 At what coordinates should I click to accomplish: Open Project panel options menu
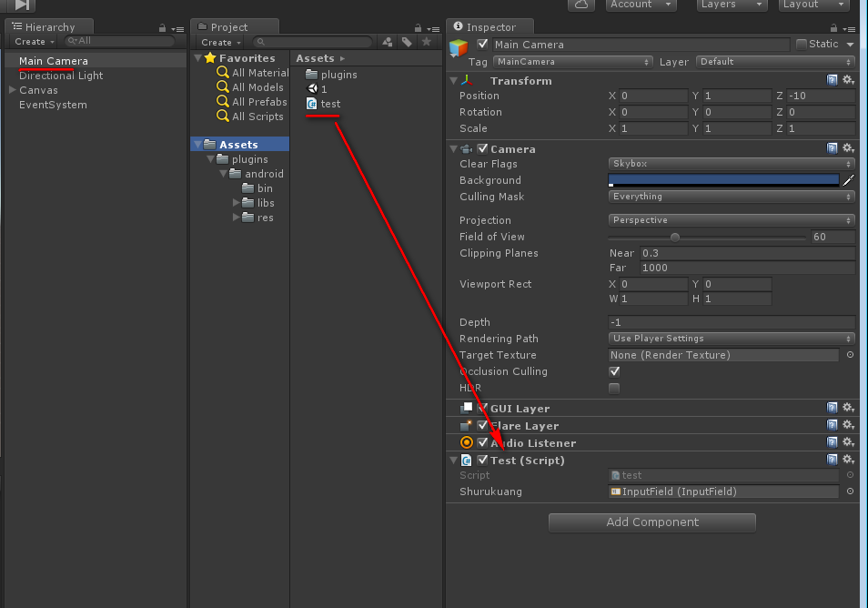pos(433,29)
